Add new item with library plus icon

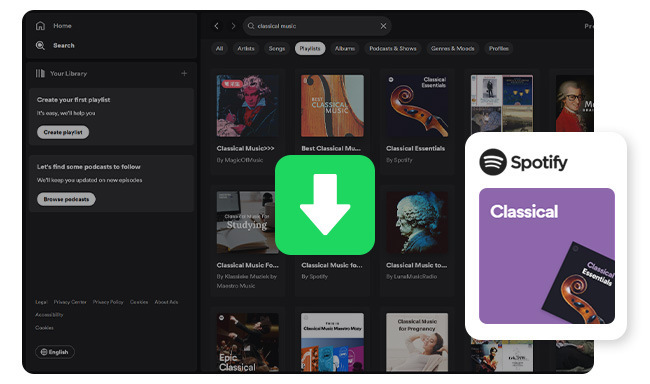click(x=184, y=73)
